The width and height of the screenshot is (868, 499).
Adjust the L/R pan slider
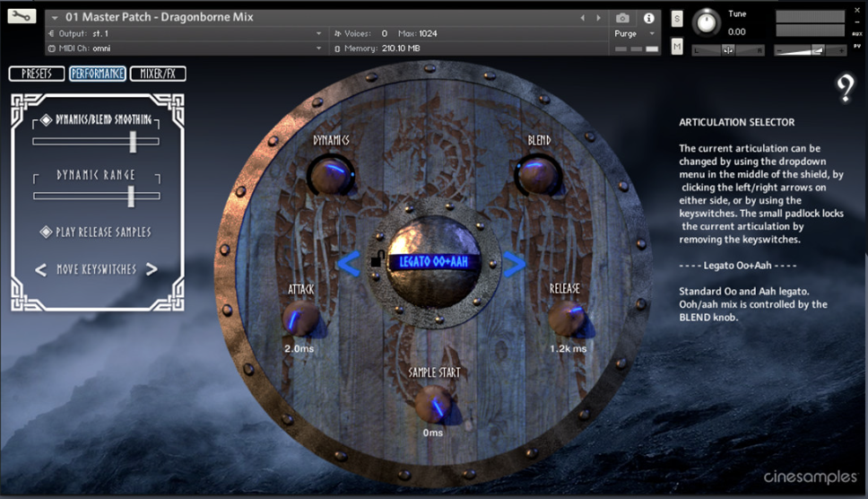point(728,50)
